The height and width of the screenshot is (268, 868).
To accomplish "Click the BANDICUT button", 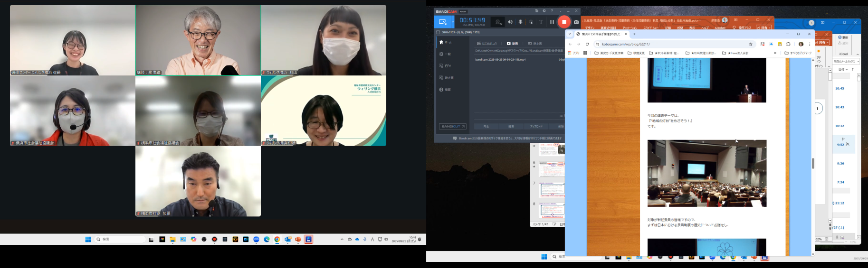I will point(452,127).
